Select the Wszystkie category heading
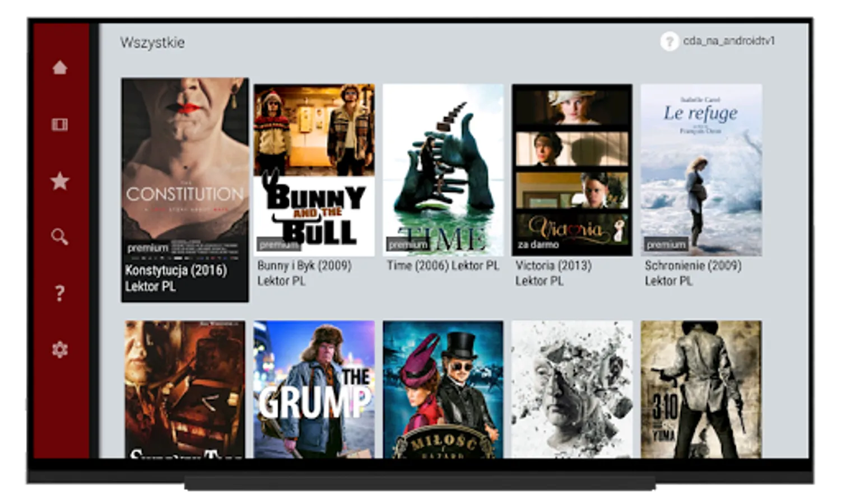The image size is (841, 504). click(x=152, y=43)
